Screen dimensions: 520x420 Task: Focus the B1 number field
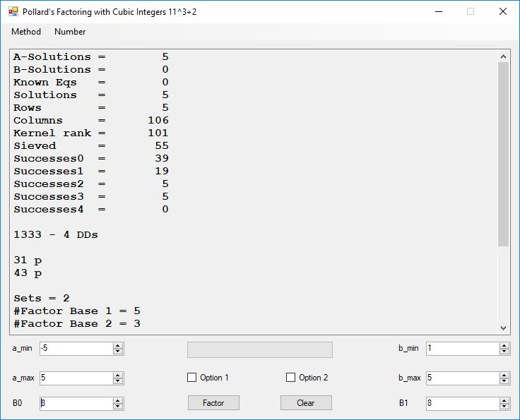461,403
